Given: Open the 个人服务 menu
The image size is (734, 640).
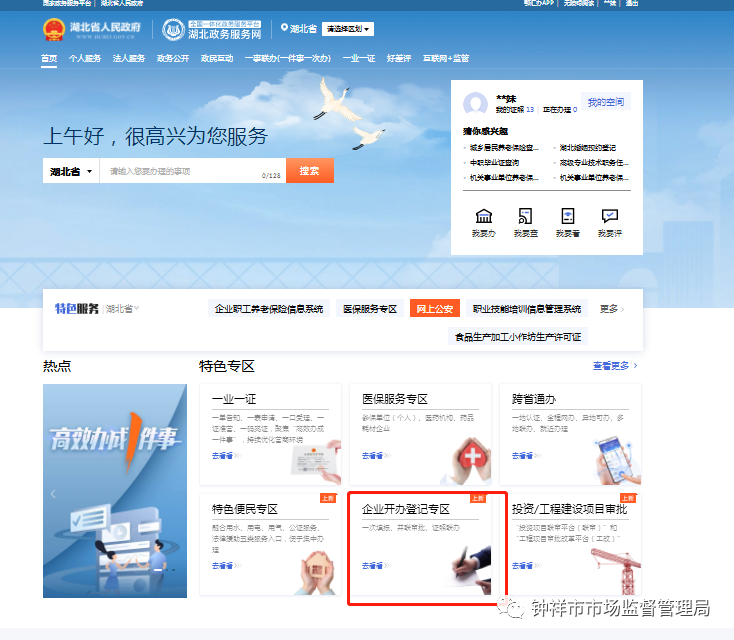Looking at the screenshot, I should coord(85,58).
